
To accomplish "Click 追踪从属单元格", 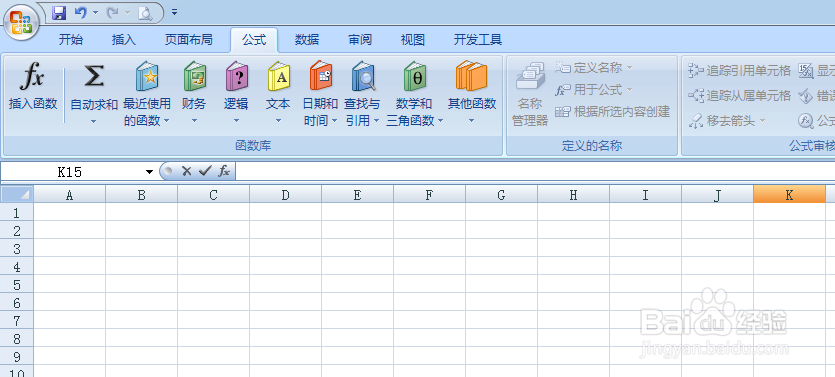I will [x=739, y=96].
